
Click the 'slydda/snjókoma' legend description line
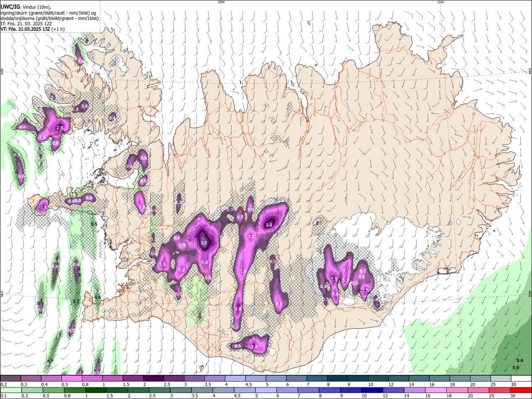[49, 18]
